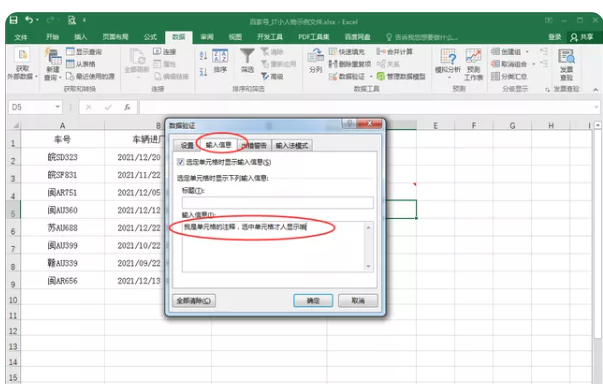The width and height of the screenshot is (603, 384).
Task: Click dialog Help question mark button
Action: click(x=349, y=123)
